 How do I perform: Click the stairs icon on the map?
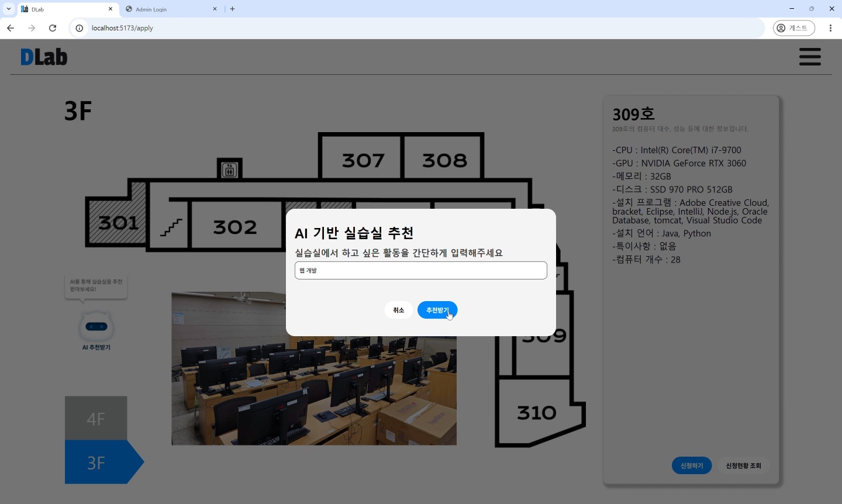171,227
